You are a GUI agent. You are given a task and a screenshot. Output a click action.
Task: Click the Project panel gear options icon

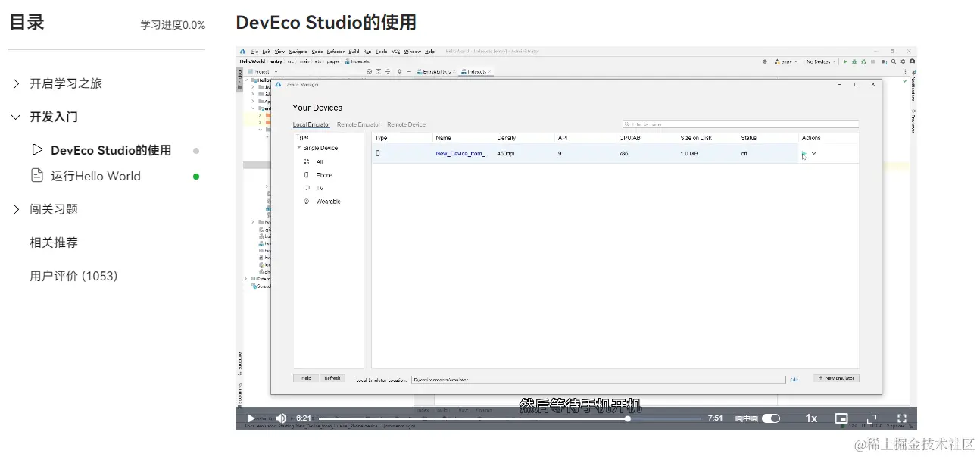(x=399, y=71)
